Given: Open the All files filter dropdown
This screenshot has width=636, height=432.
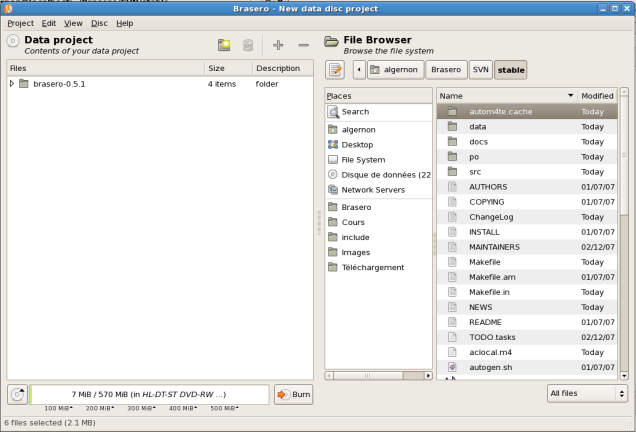Looking at the screenshot, I should coord(587,393).
